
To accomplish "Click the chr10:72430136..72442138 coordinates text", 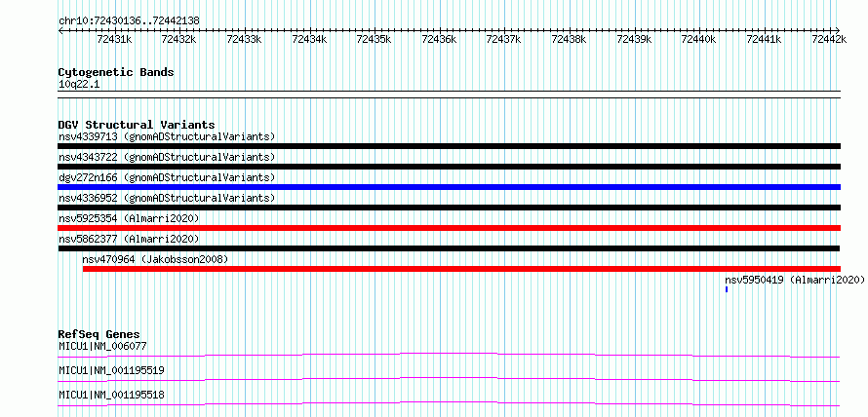I will [x=129, y=20].
